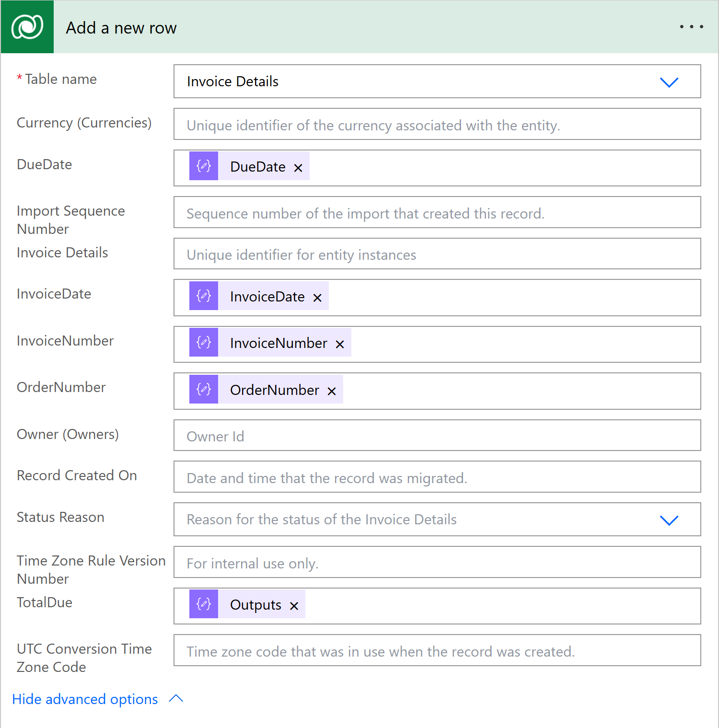Click the InvoiceDate token label
Viewport: 719px width, 728px height.
coord(267,297)
